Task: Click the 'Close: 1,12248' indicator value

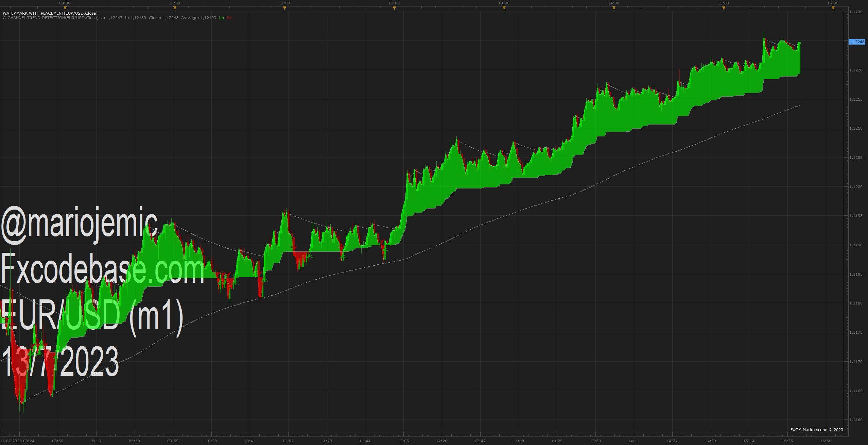Action: [163, 18]
